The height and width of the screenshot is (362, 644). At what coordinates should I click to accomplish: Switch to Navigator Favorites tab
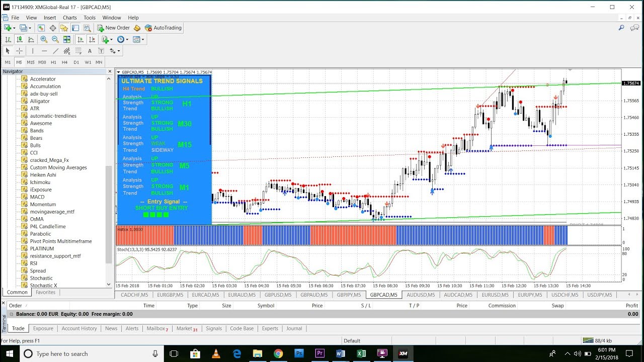(x=45, y=292)
